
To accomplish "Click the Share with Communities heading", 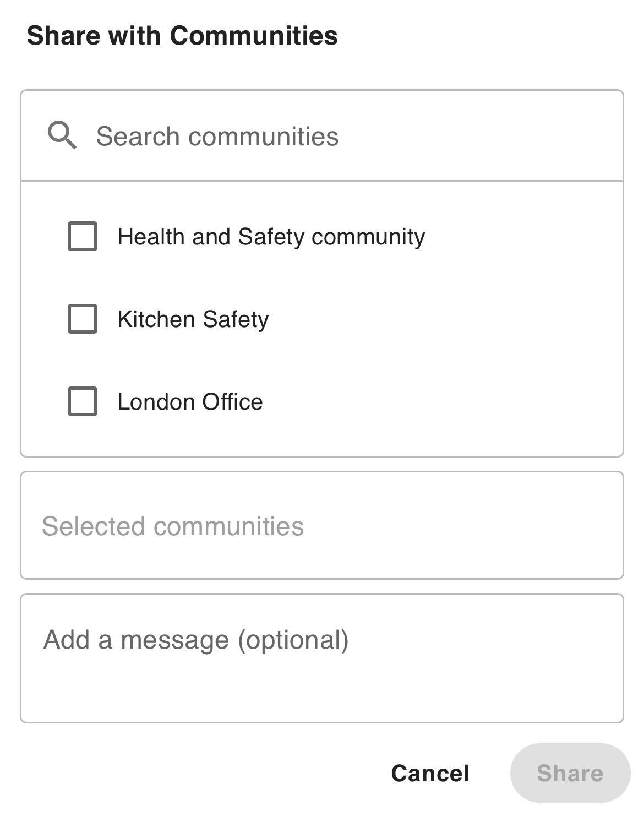I will coord(182,36).
